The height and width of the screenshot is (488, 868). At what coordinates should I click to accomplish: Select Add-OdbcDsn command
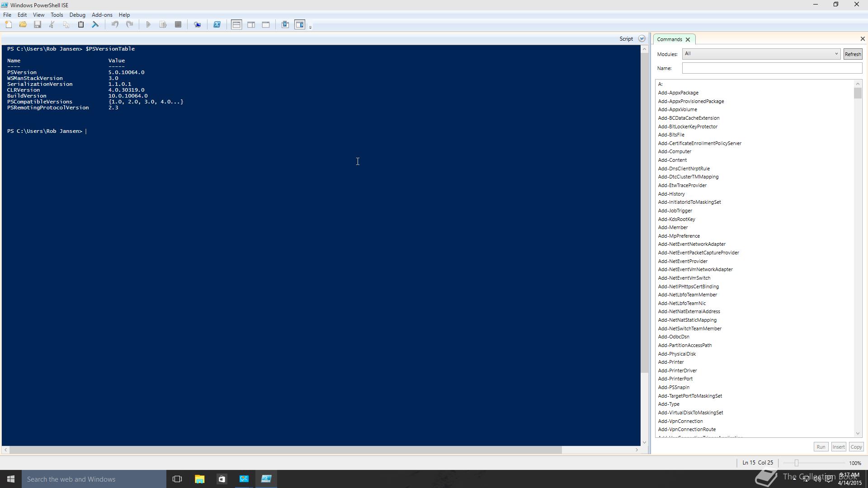674,337
